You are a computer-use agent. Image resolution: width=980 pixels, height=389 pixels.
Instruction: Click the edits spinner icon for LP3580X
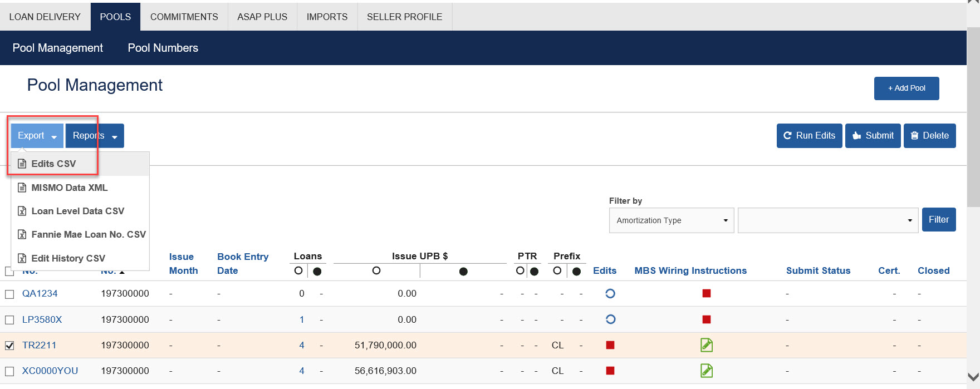tap(610, 319)
